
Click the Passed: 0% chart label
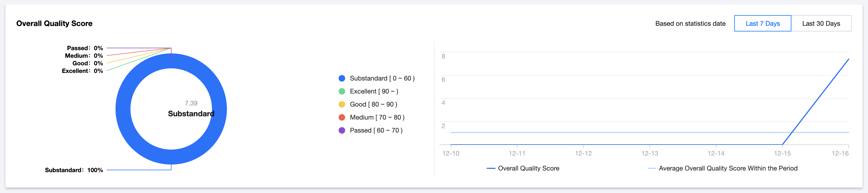pyautogui.click(x=85, y=48)
